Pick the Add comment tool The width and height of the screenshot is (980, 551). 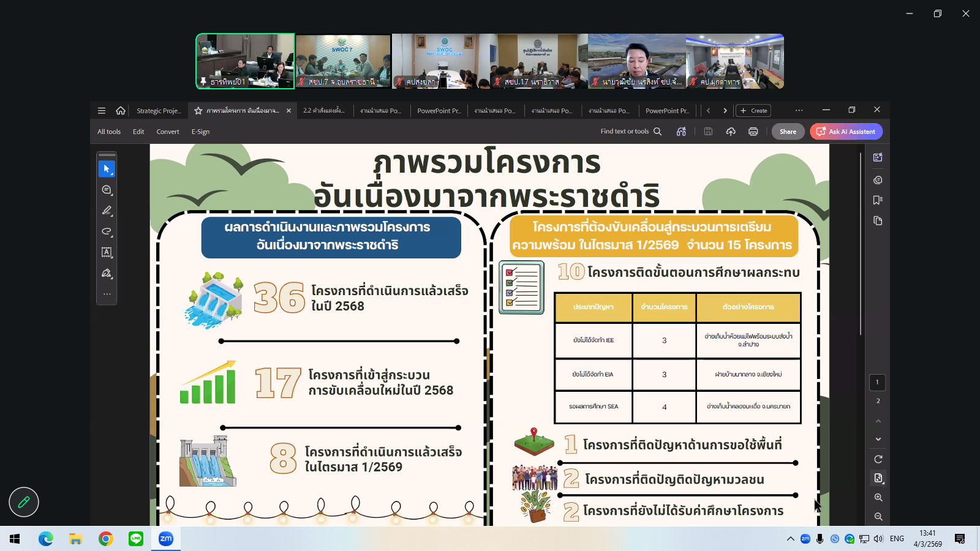point(107,190)
